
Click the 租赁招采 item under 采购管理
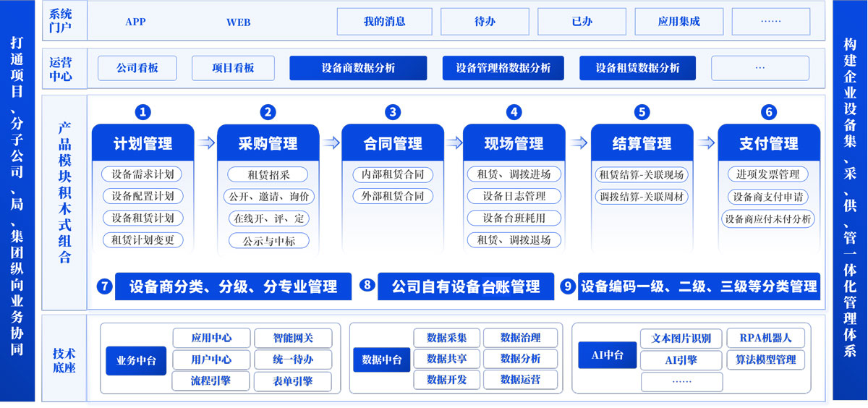pyautogui.click(x=268, y=174)
